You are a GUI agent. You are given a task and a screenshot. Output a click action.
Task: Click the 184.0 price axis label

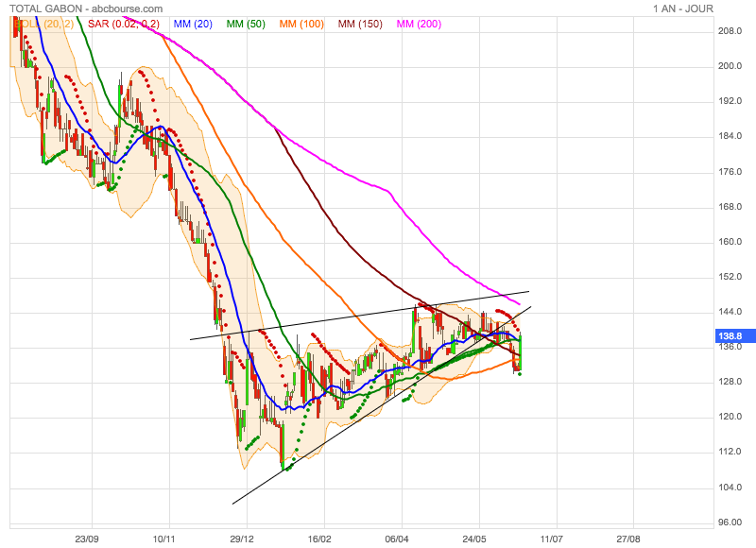click(730, 136)
